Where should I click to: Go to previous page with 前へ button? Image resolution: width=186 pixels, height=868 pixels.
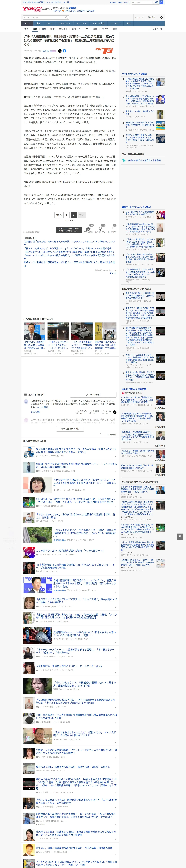[x=59, y=215]
